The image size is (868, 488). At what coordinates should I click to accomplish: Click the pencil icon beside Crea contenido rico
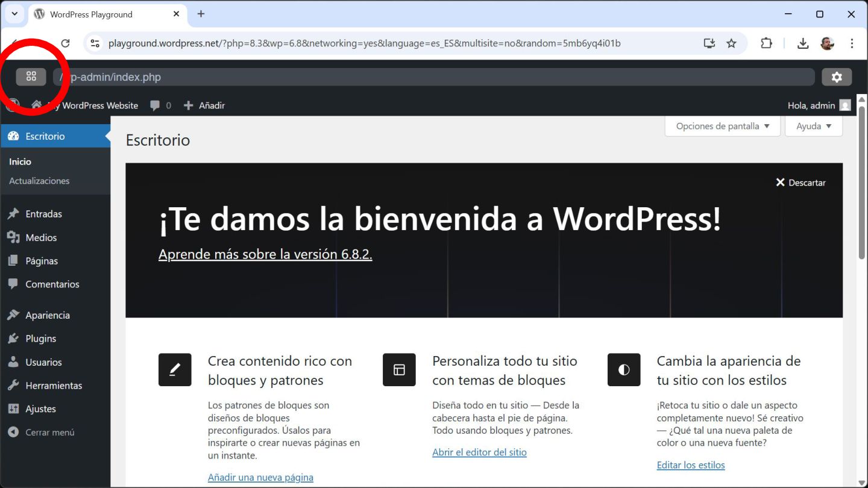coord(175,370)
